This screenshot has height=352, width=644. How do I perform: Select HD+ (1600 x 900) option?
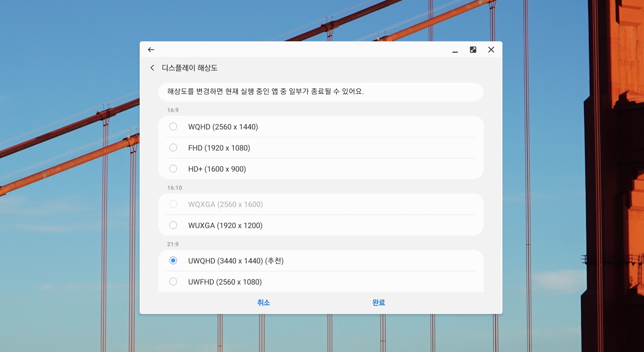click(173, 169)
